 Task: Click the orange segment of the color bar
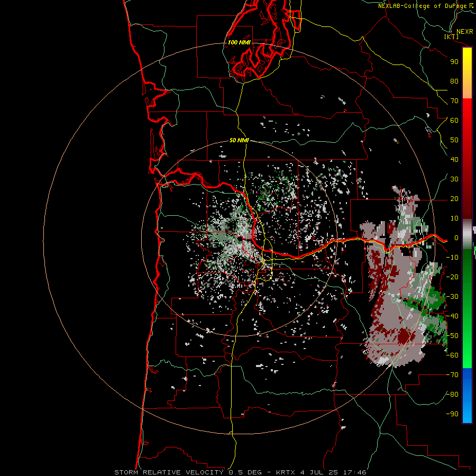(467, 90)
